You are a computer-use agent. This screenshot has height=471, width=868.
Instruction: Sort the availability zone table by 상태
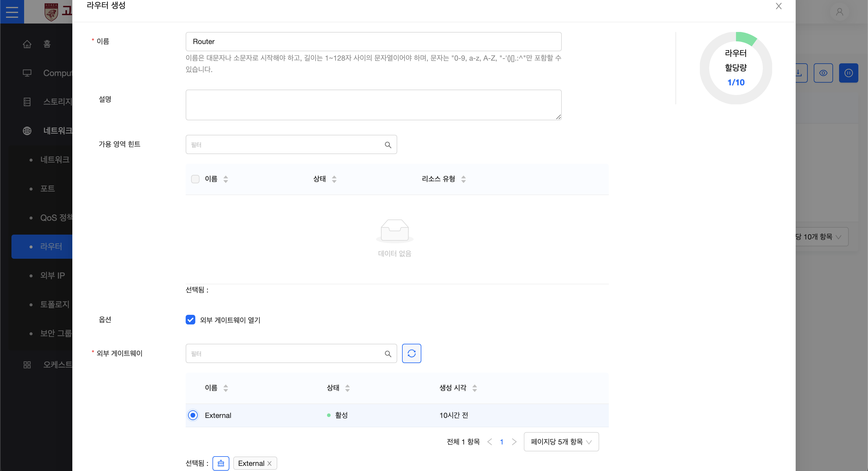[x=334, y=179]
